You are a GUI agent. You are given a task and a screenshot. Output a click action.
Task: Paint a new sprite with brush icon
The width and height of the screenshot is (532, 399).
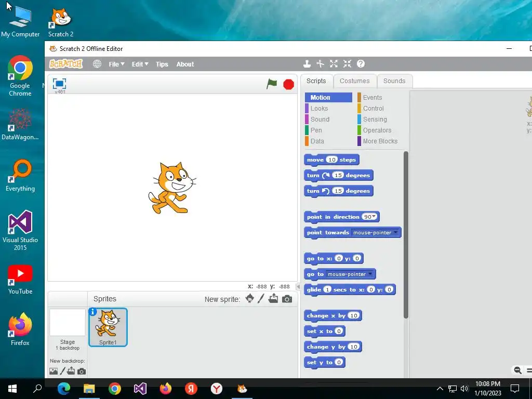coord(261,299)
